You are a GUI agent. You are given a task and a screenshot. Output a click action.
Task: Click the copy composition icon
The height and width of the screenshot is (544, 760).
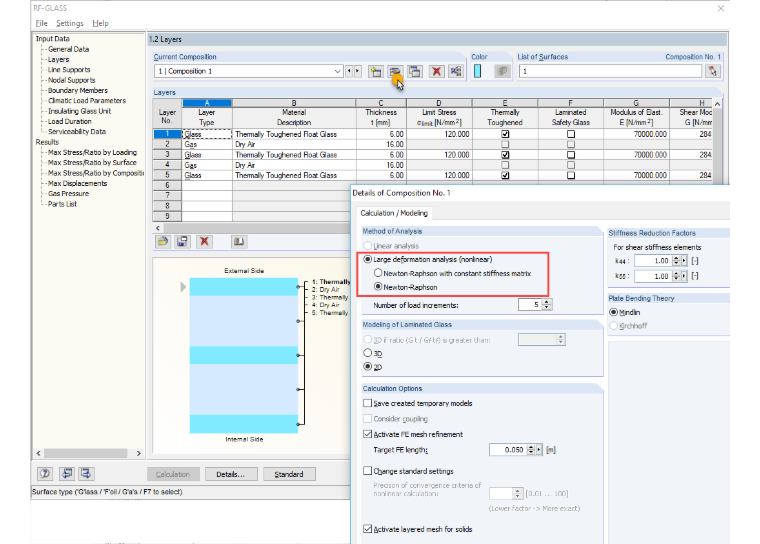coord(415,71)
